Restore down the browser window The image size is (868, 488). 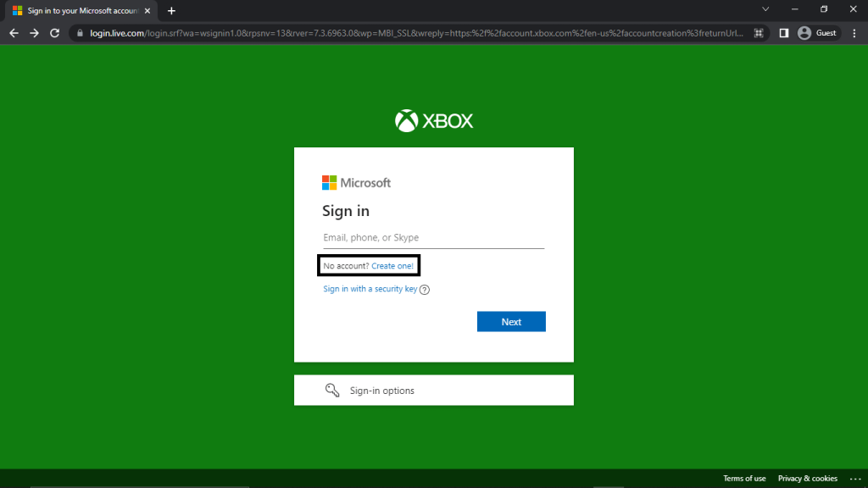tap(824, 9)
